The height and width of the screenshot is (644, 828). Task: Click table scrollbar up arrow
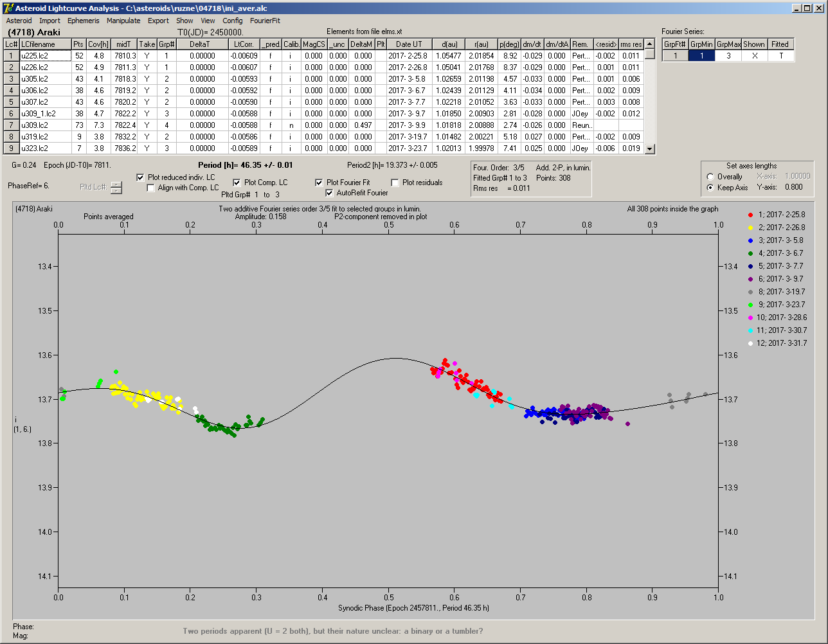pos(650,44)
